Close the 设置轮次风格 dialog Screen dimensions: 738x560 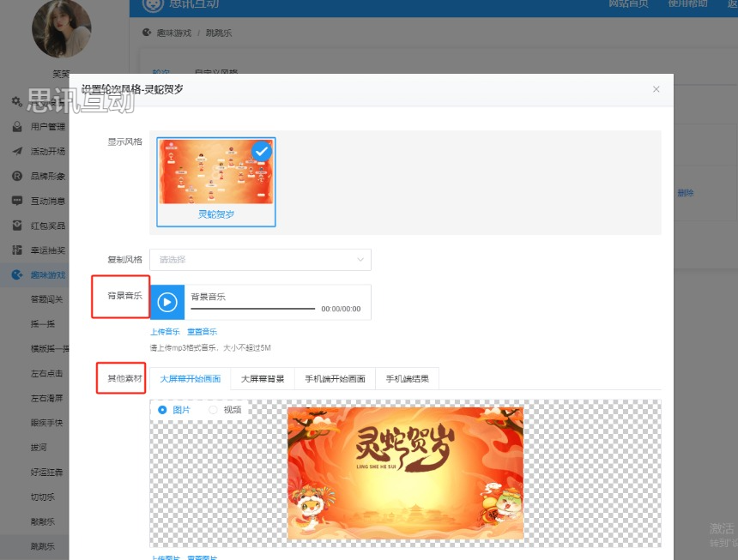coord(656,89)
